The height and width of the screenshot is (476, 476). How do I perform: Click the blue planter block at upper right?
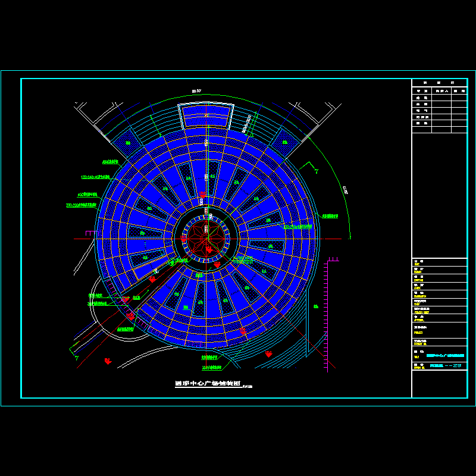click(285, 142)
